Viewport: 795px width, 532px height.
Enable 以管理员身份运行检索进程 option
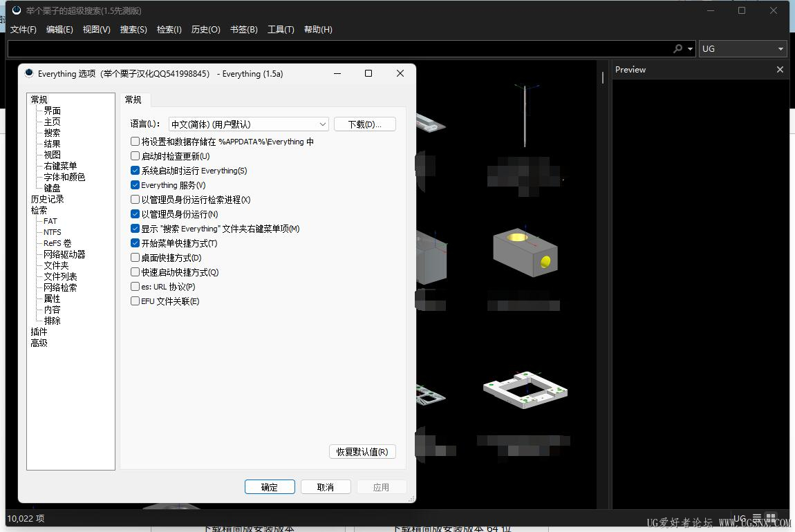(x=135, y=200)
